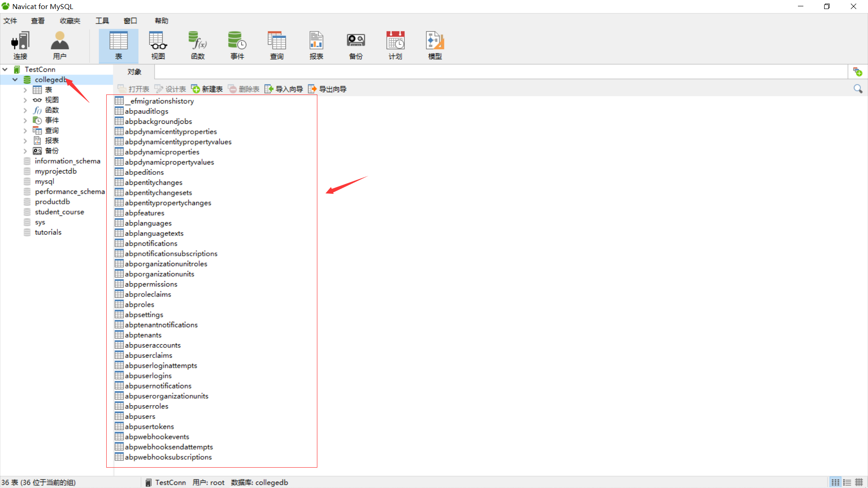Viewport: 868px width, 488px height.
Task: Collapse the TestConn connection node
Action: pyautogui.click(x=5, y=70)
